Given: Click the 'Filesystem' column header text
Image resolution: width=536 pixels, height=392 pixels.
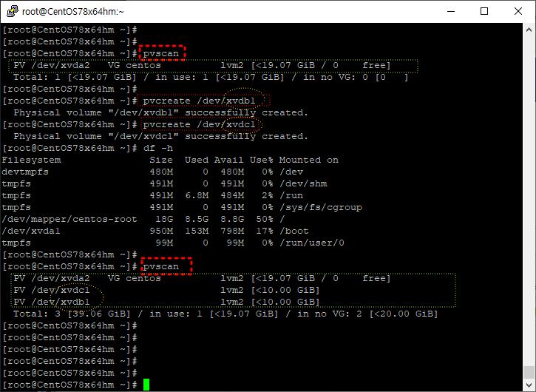Looking at the screenshot, I should pos(32,160).
